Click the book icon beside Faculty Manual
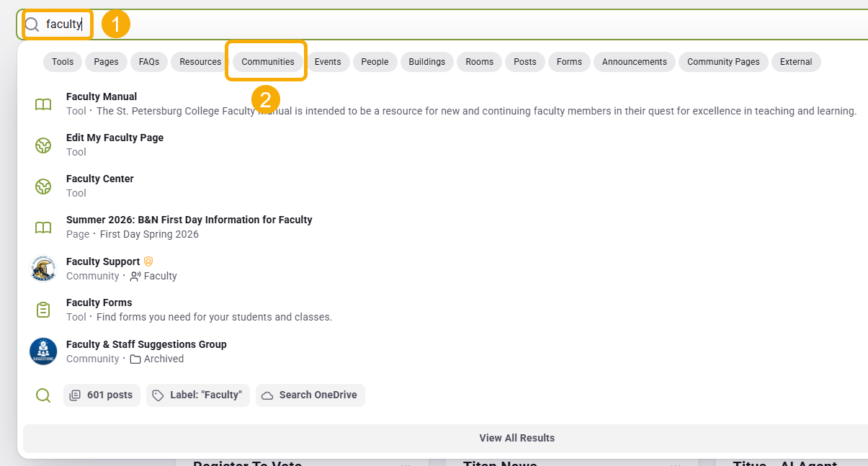 pos(43,104)
